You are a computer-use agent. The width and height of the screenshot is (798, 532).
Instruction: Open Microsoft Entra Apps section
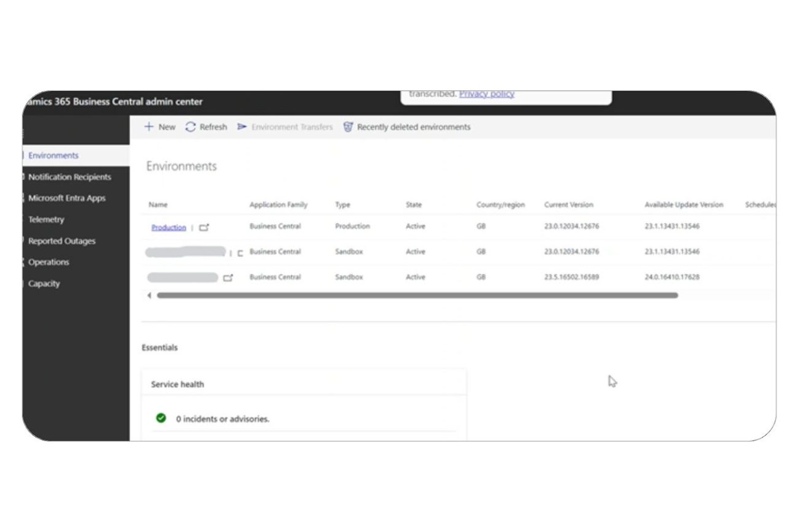pos(67,198)
